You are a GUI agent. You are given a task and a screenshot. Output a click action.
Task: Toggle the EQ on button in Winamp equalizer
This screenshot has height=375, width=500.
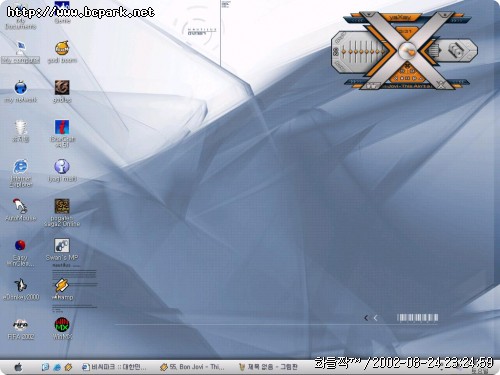pyautogui.click(x=335, y=52)
